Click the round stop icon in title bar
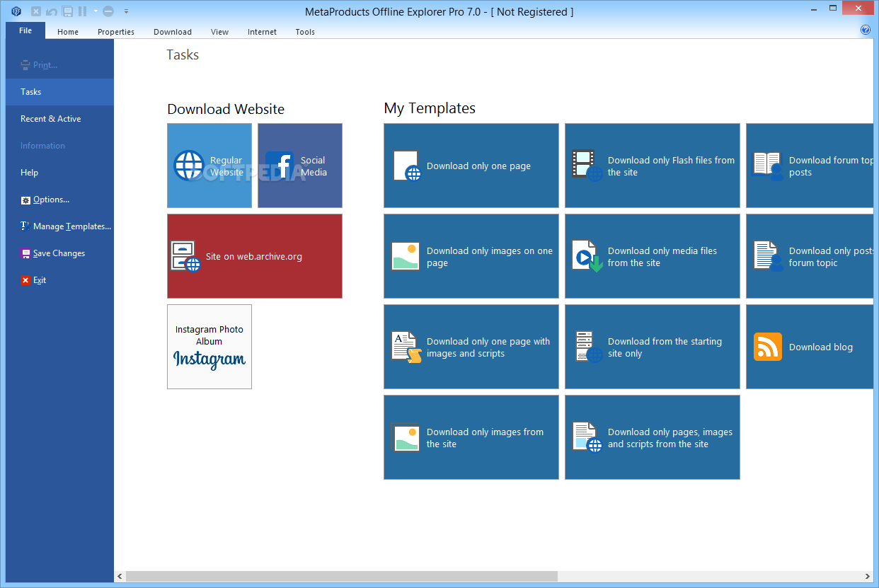This screenshot has height=588, width=879. (108, 11)
